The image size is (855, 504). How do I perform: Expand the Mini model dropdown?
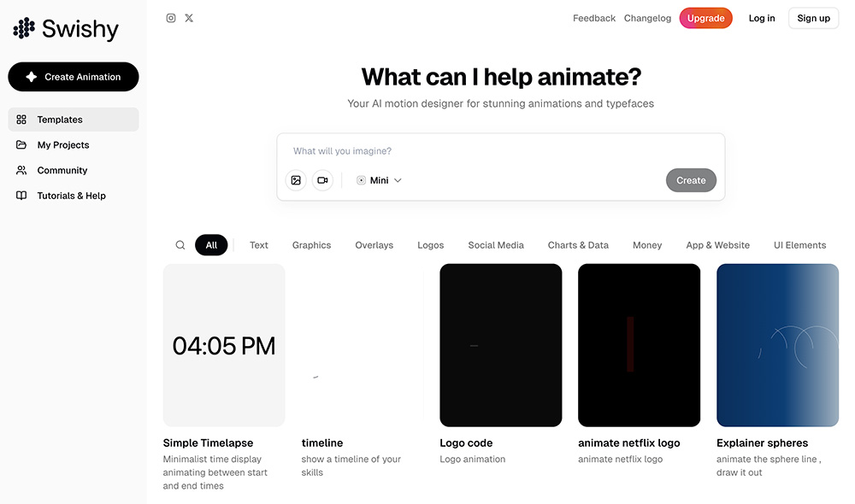[379, 180]
